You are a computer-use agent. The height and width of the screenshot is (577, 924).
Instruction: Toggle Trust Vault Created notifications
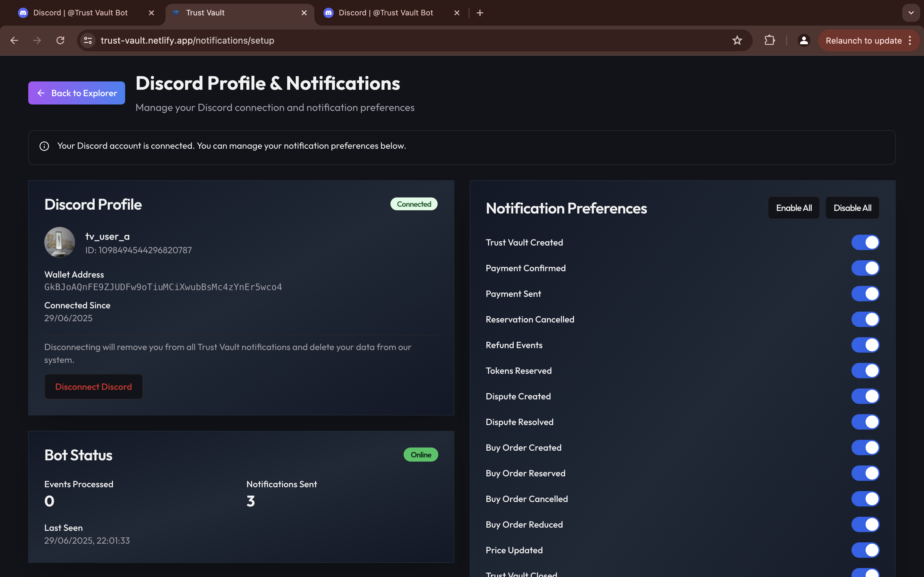(865, 242)
